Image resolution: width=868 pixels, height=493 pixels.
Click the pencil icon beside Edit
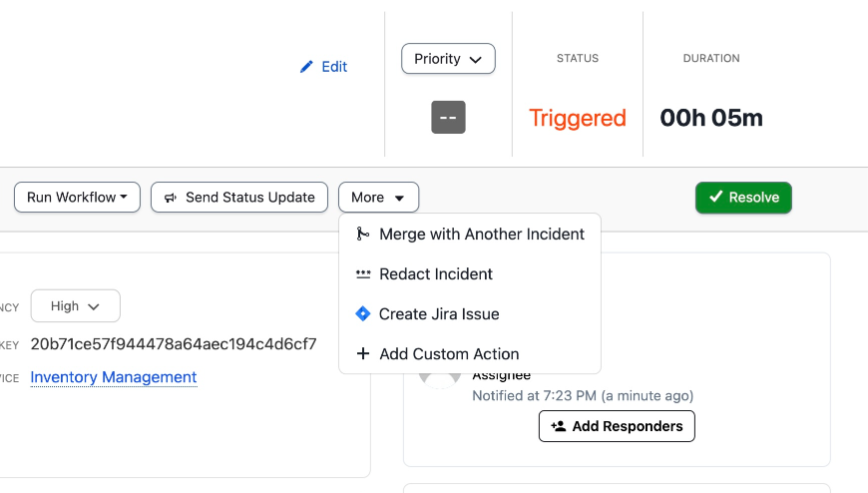[x=306, y=67]
